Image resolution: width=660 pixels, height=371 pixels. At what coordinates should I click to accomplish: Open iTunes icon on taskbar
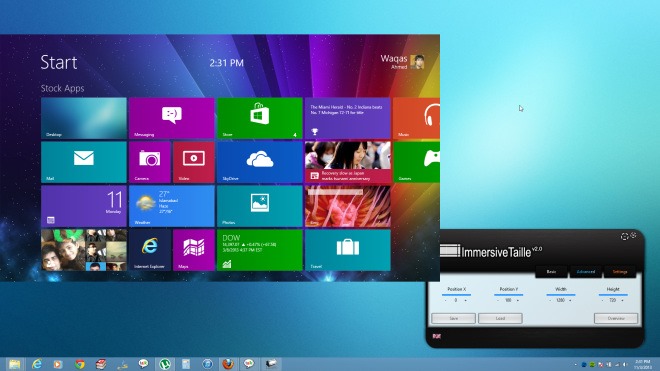pos(207,364)
